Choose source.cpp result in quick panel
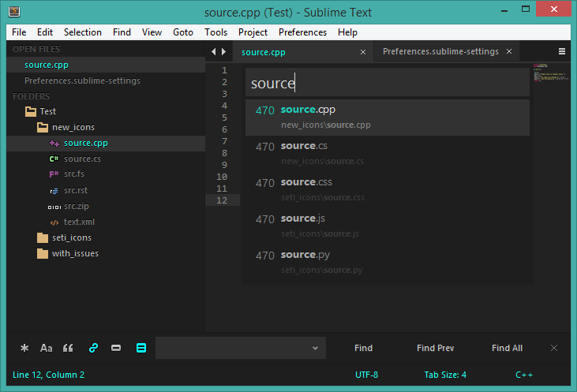 point(388,118)
